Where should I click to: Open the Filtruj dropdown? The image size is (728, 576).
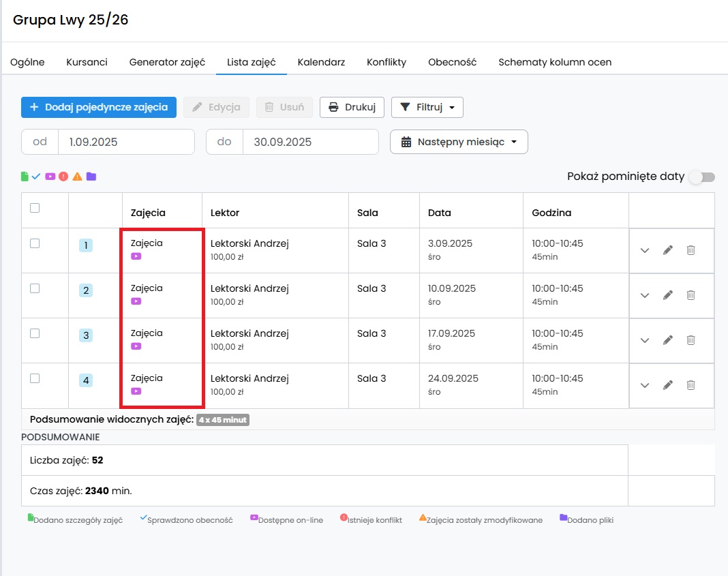click(x=427, y=107)
